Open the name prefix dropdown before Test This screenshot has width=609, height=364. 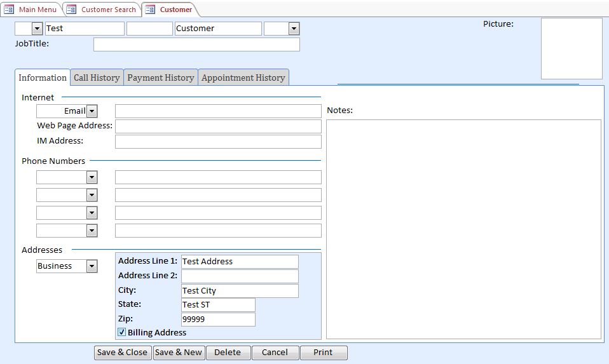coord(37,29)
